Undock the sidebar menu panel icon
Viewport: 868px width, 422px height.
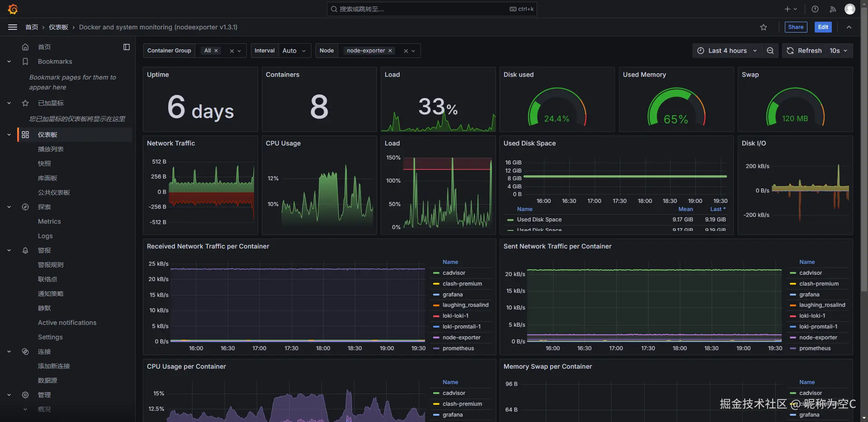[127, 47]
